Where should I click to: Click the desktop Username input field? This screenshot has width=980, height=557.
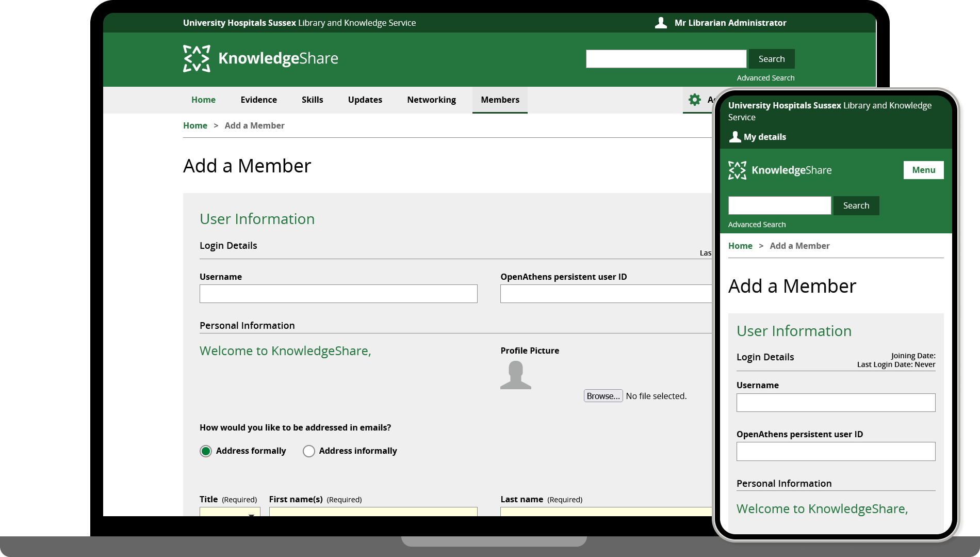pos(338,294)
